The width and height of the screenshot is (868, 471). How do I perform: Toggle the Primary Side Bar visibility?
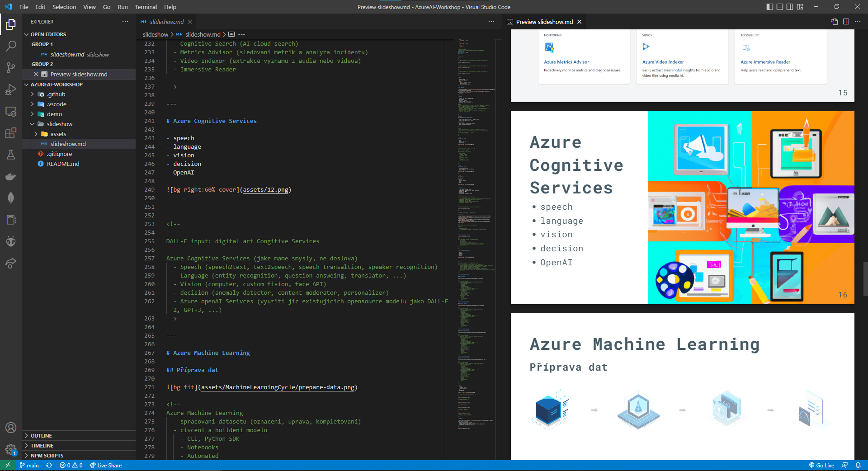click(769, 7)
